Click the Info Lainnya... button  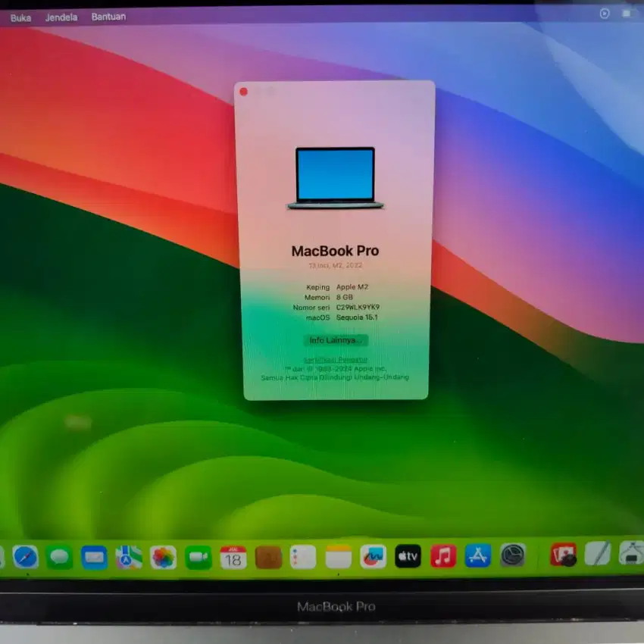click(x=336, y=340)
